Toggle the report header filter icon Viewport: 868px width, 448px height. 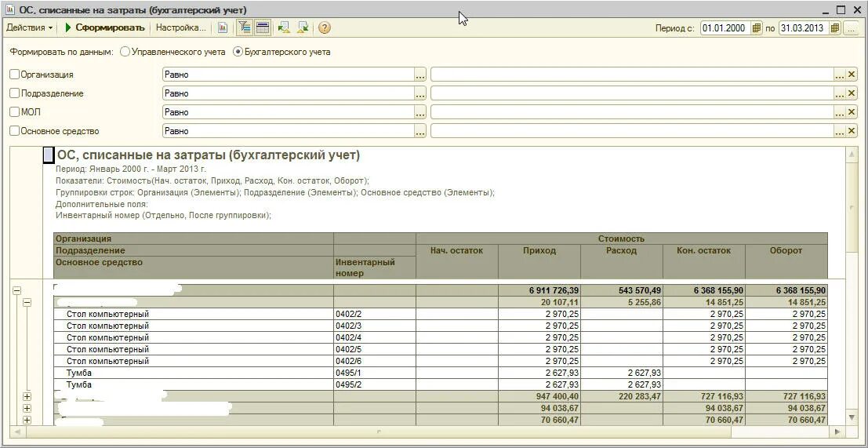point(244,27)
